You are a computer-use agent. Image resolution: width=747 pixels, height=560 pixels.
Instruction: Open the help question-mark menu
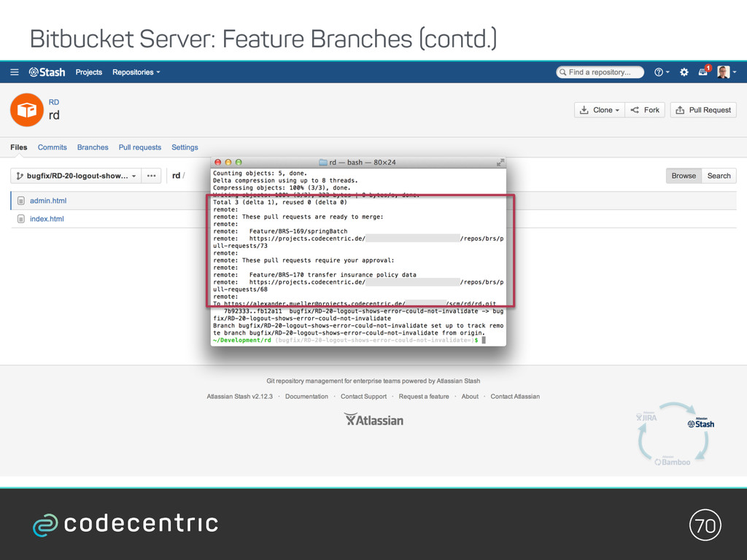point(661,72)
